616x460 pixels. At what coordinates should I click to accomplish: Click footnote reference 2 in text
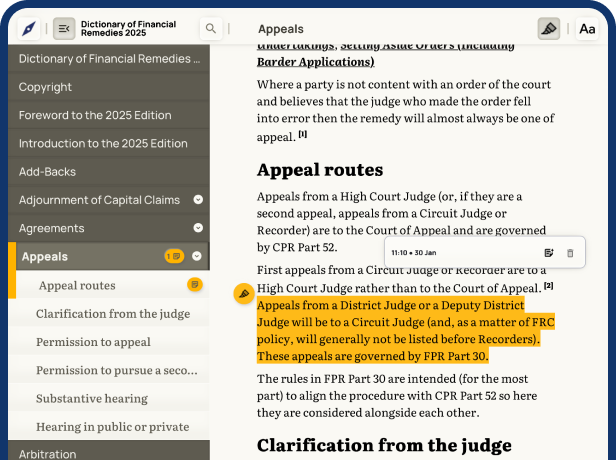click(549, 286)
